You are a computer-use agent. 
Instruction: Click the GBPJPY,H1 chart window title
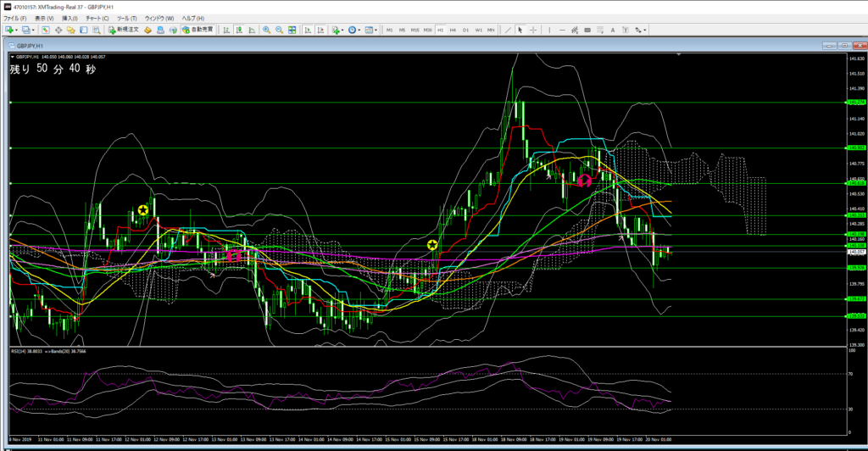click(x=31, y=46)
